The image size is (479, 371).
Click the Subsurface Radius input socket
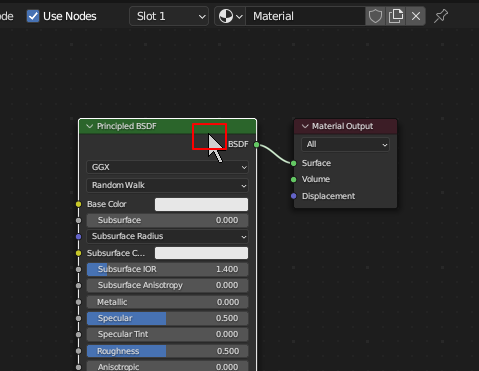78,237
